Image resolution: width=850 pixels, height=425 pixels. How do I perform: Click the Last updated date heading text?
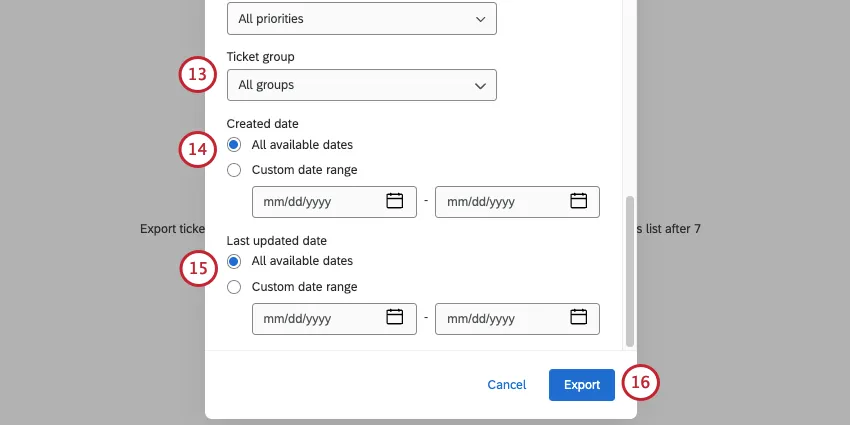coord(276,241)
